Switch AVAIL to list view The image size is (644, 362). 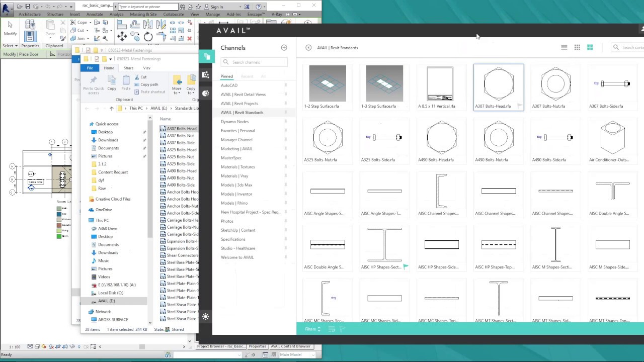[564, 47]
